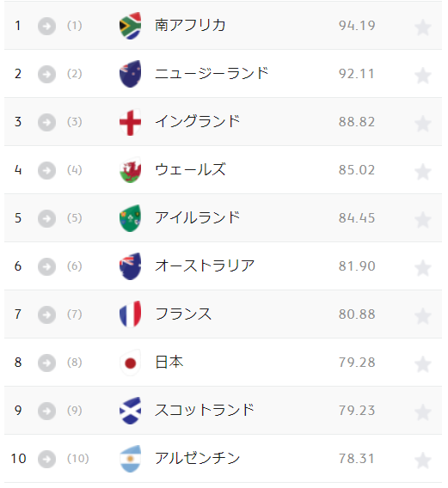Click the arrow icon on rank 10 row
The height and width of the screenshot is (488, 448).
[46, 459]
